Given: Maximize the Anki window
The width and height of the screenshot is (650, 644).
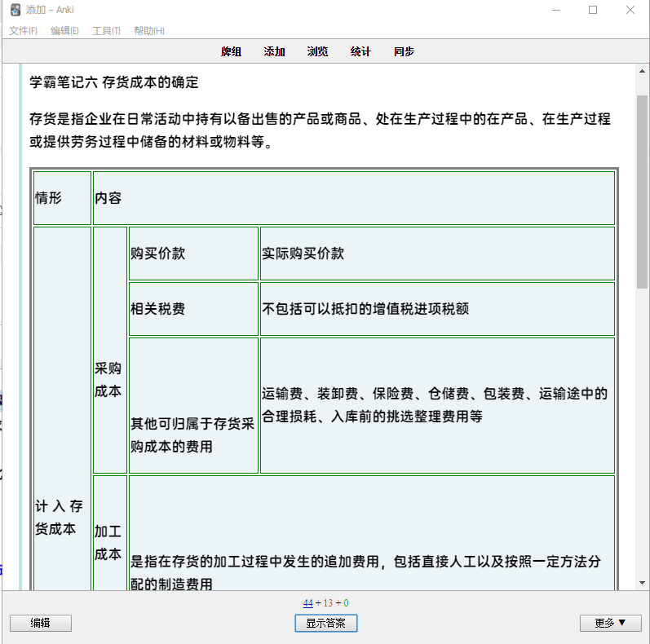Looking at the screenshot, I should point(593,10).
